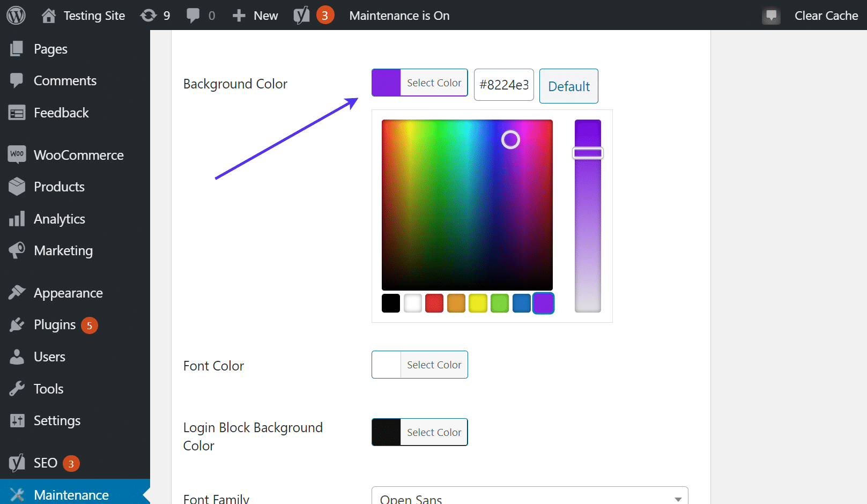The height and width of the screenshot is (504, 867).
Task: Open Analytics via the bar chart icon
Action: 17,219
